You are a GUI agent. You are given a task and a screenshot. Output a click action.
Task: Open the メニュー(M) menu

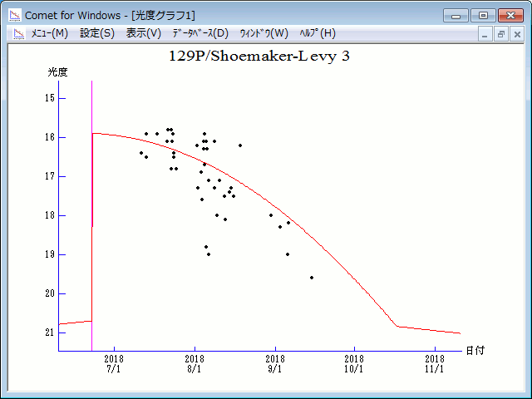pos(49,33)
